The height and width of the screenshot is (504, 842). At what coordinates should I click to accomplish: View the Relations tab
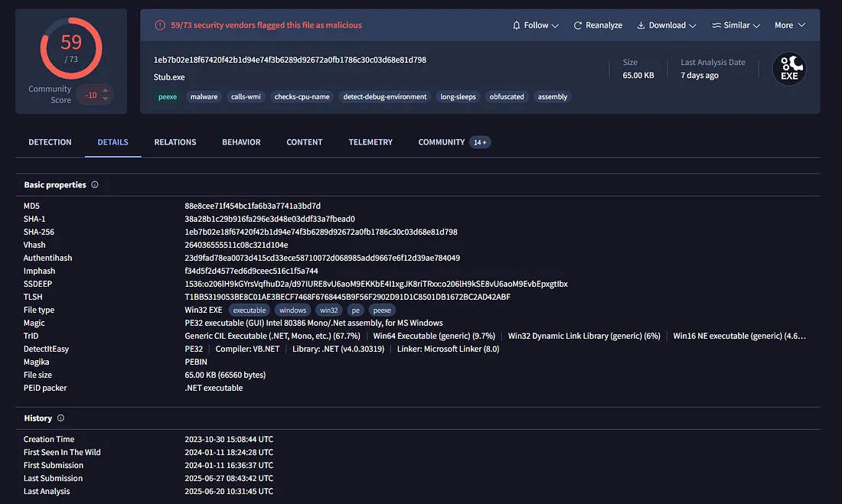(175, 142)
